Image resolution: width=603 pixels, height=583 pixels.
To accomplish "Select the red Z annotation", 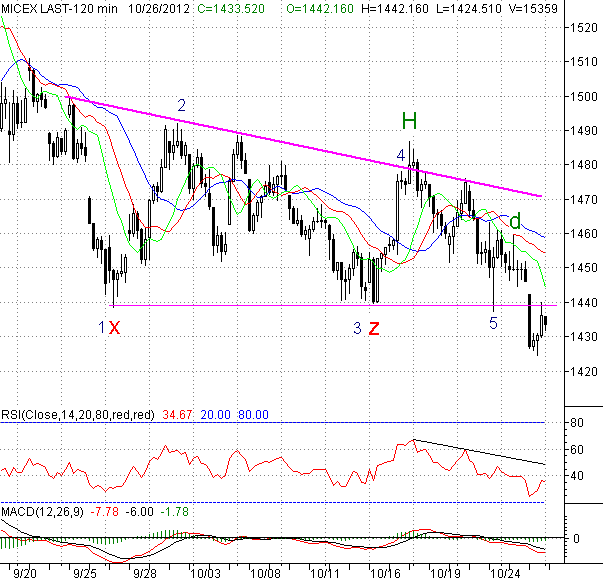I will click(374, 328).
